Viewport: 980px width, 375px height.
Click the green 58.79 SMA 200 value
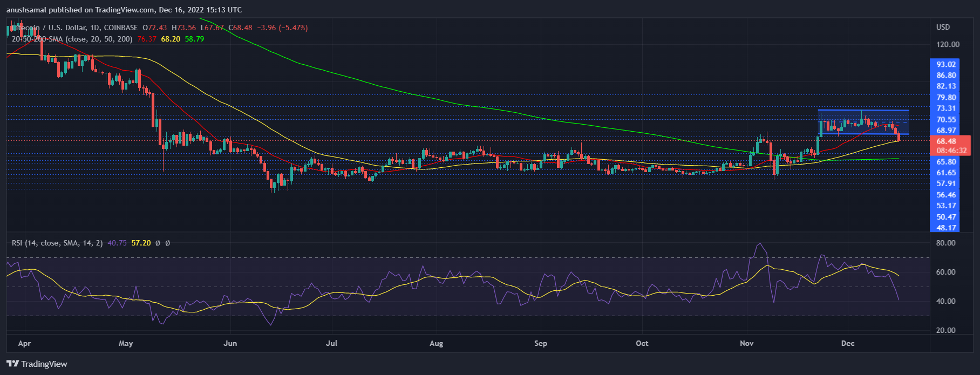point(194,39)
